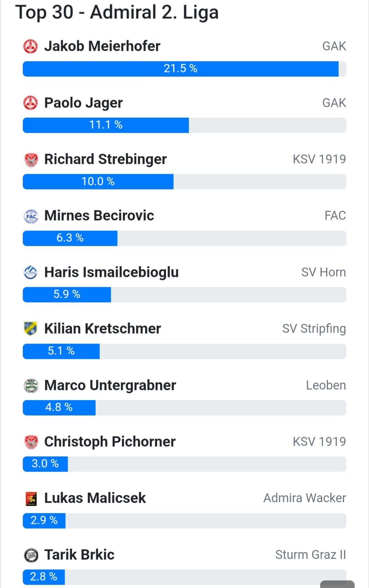
Task: Click the 6.3 % bar for Mirnes Becirovic
Action: pyautogui.click(x=184, y=238)
